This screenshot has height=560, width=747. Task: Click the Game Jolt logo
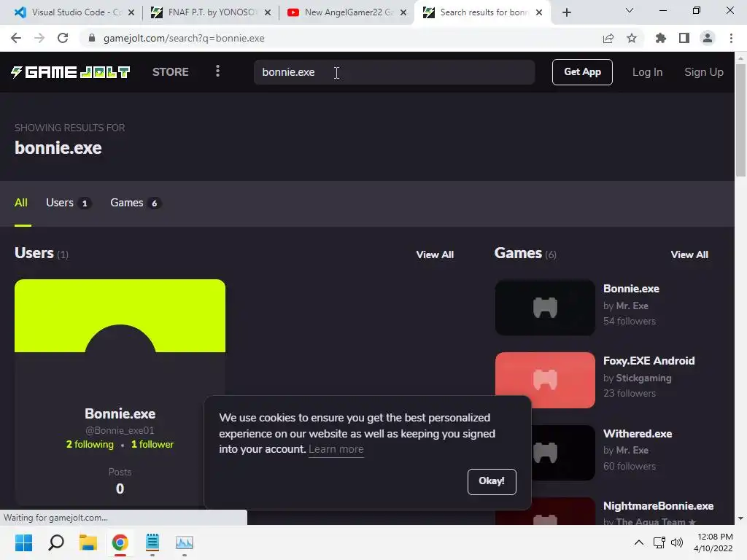click(71, 72)
